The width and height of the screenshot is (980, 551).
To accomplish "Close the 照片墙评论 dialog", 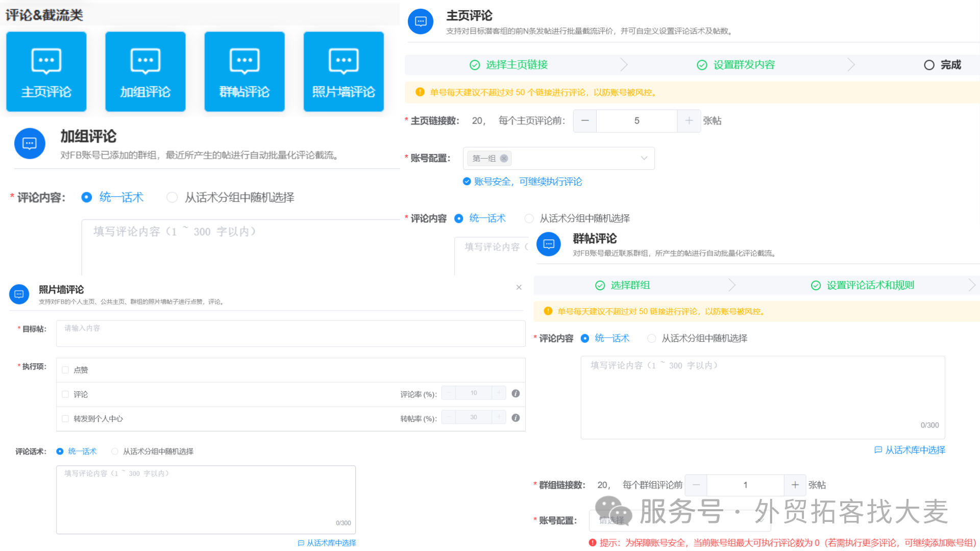I will 519,287.
